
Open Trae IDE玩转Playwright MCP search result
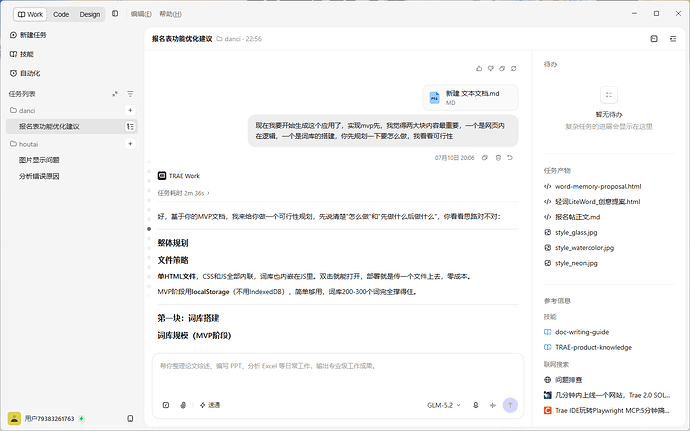point(607,410)
